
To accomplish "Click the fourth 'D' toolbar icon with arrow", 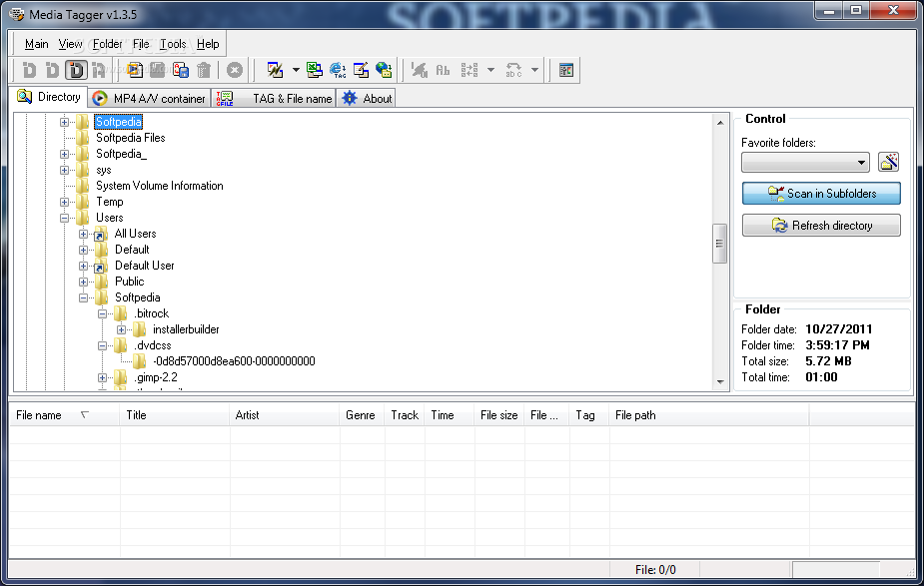I will 99,70.
